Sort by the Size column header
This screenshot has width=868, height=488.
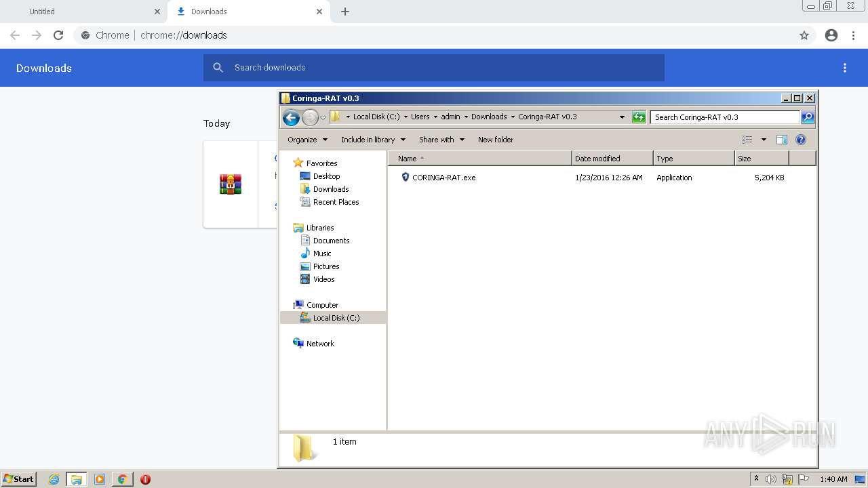762,159
